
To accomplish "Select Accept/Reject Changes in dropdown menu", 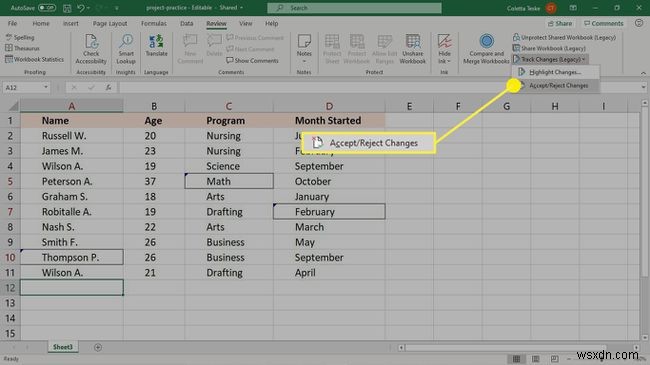I will 558,85.
